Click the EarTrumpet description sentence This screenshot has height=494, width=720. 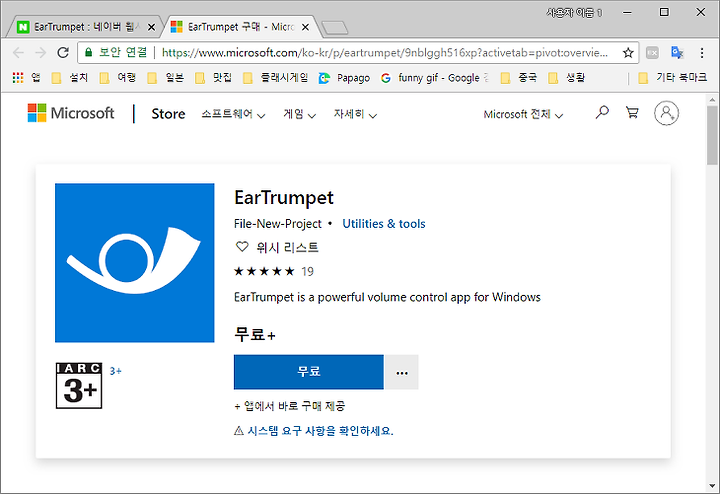[x=387, y=297]
